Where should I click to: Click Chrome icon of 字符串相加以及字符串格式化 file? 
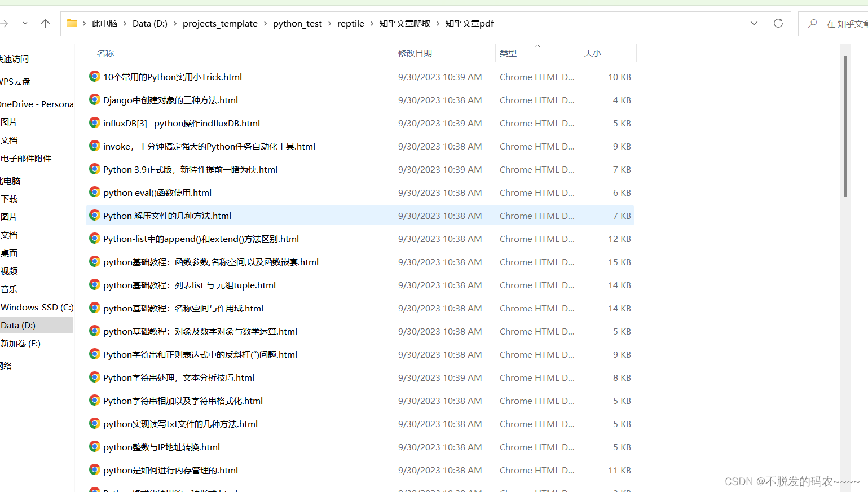[95, 400]
